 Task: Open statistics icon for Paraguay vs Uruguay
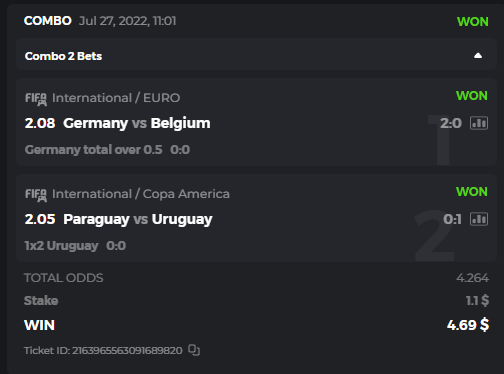479,219
